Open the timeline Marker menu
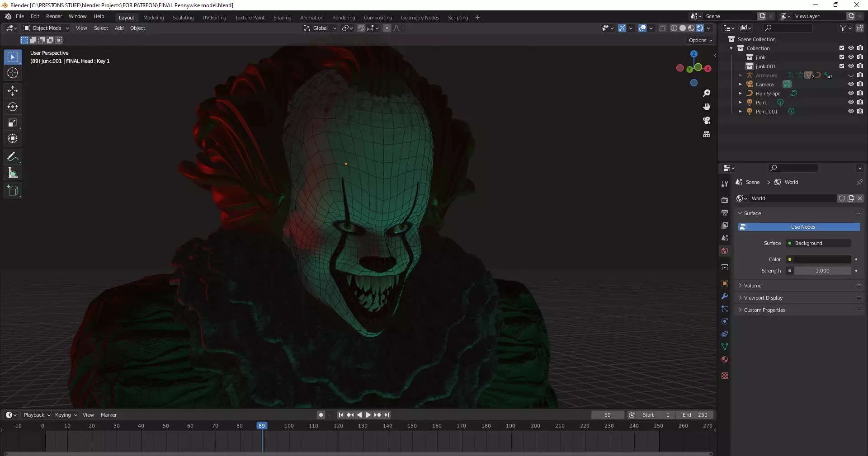868x456 pixels. pos(108,415)
